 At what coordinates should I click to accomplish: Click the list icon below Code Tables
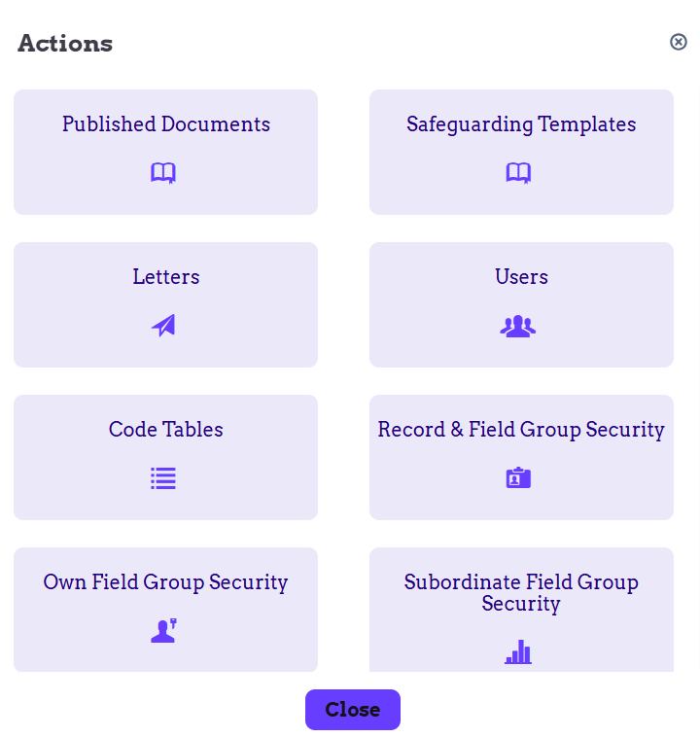pos(163,478)
